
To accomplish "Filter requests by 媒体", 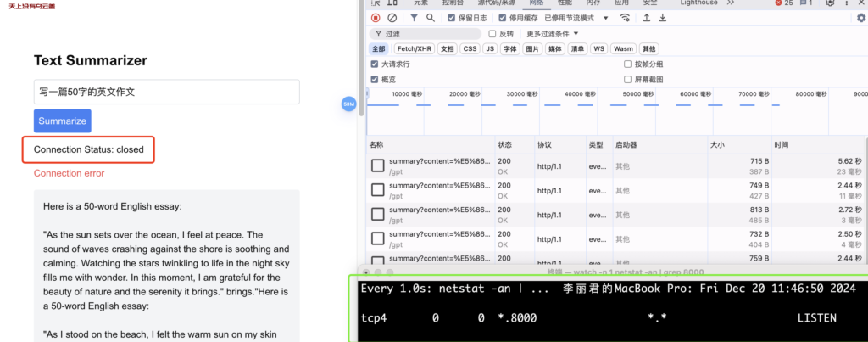I will pyautogui.click(x=554, y=48).
